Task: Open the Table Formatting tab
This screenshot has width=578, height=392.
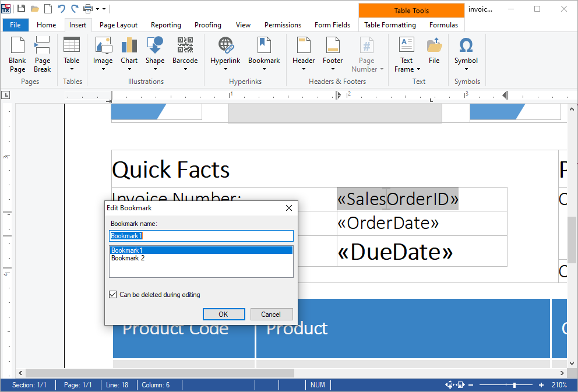Action: click(x=390, y=25)
